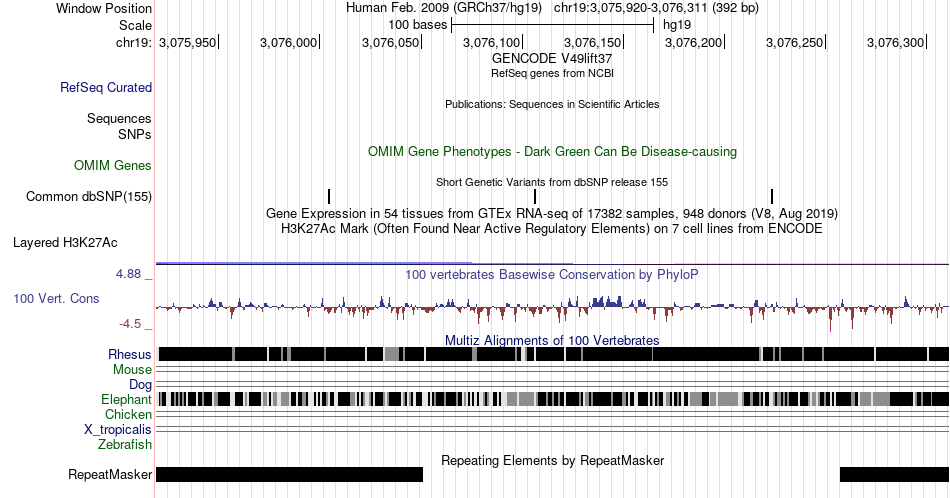This screenshot has width=950, height=498.
Task: Open the RefSeq genes from NCBI title
Action: (552, 73)
